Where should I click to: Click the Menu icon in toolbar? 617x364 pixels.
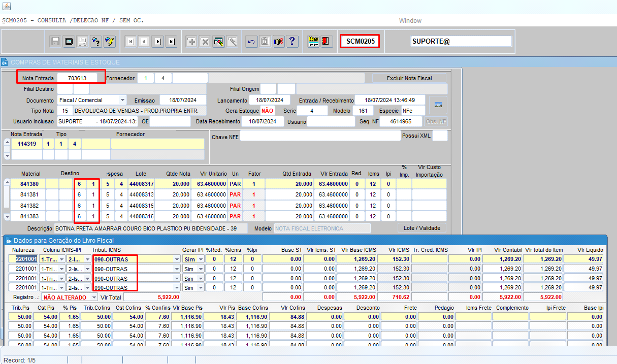point(313,42)
